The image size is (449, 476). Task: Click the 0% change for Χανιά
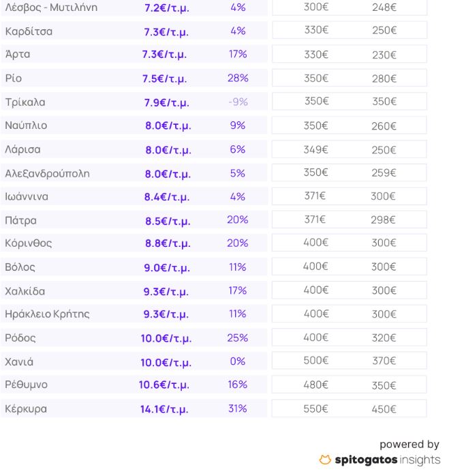click(238, 361)
